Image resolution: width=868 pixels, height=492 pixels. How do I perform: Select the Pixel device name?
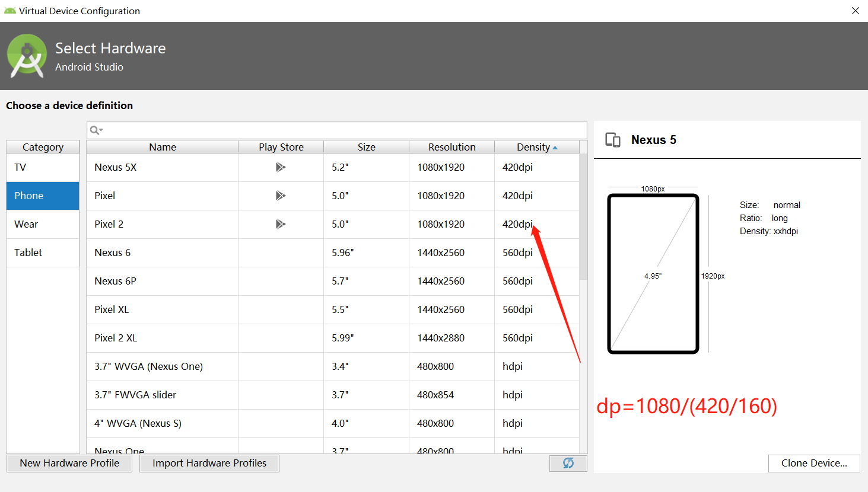(x=105, y=196)
